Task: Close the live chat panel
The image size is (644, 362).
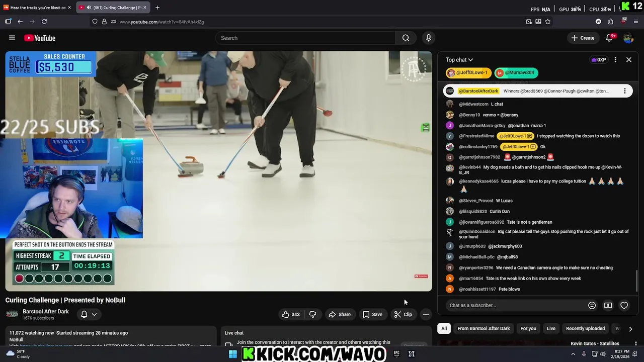Action: (628, 60)
